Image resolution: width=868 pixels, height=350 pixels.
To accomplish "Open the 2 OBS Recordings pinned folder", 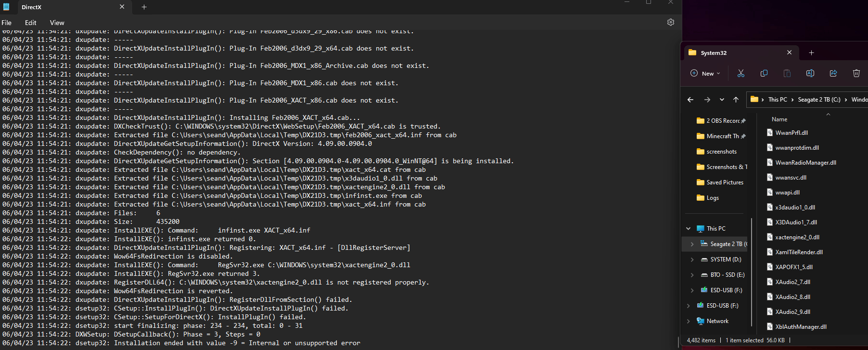I will tap(721, 121).
